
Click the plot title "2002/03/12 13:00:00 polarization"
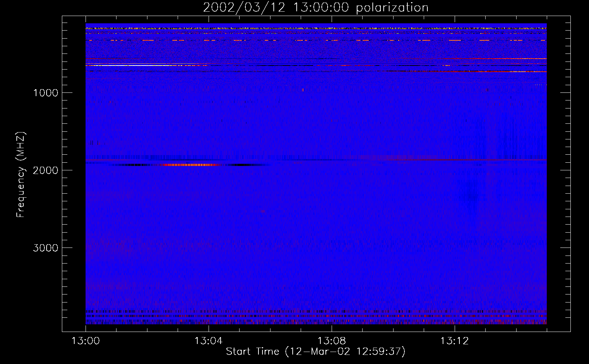click(316, 7)
